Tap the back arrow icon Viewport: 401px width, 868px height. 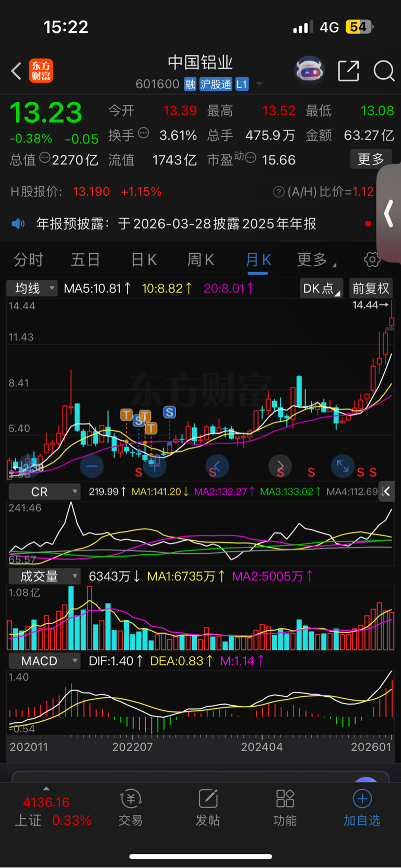tap(16, 71)
